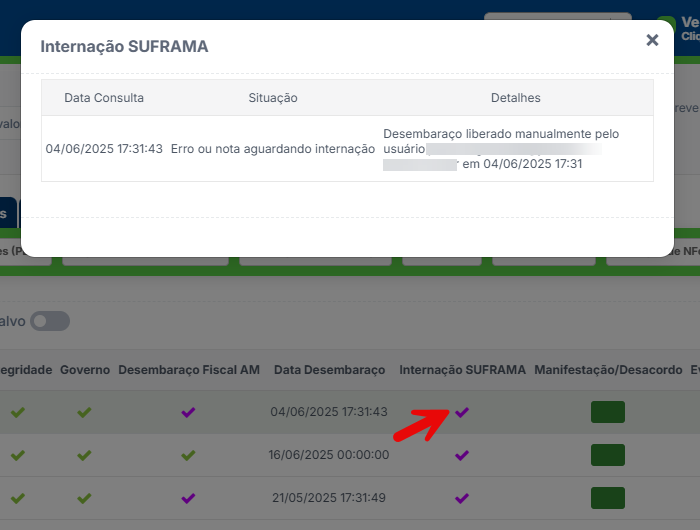Screen dimensions: 700x530
Task: Click Integridade check in 21/05/2025 row
Action: pyautogui.click(x=18, y=498)
